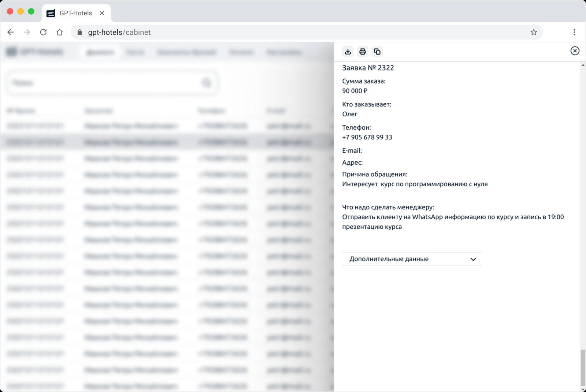View site info via the lock icon

(x=80, y=32)
